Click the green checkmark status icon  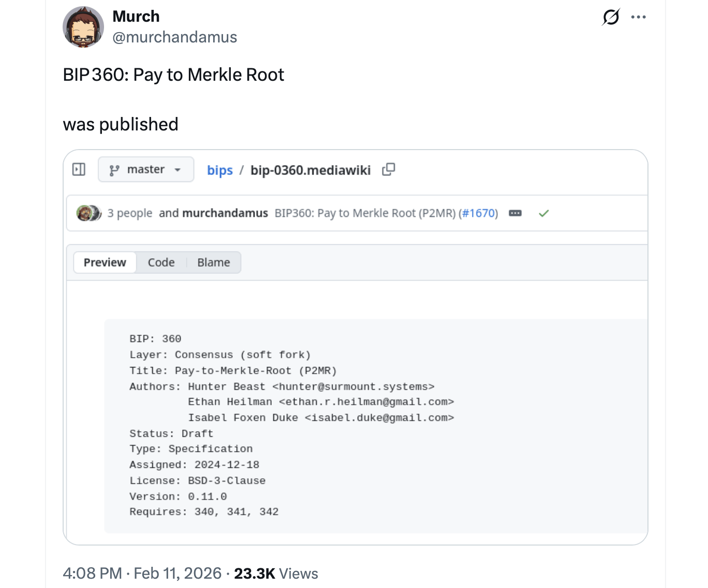tap(543, 213)
